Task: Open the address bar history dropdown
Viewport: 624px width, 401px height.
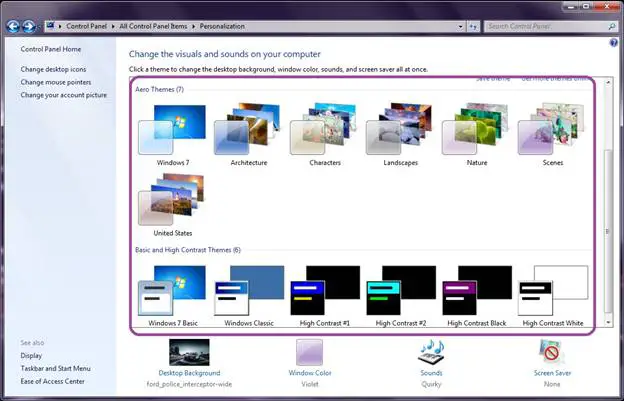Action: (460, 26)
